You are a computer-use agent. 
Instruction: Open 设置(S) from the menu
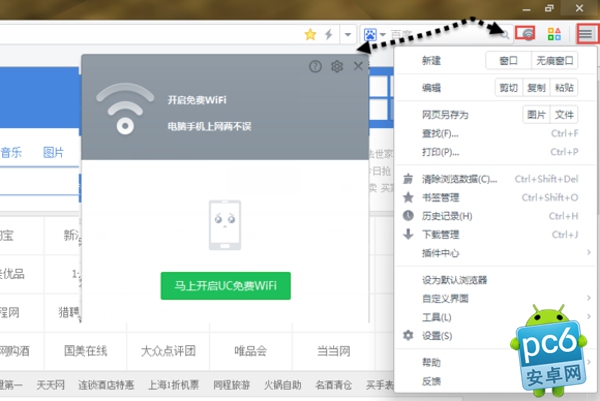pos(438,335)
